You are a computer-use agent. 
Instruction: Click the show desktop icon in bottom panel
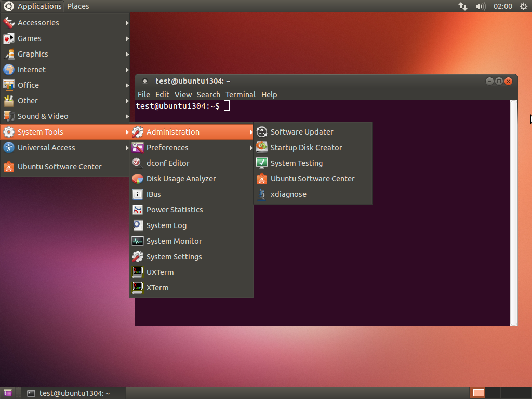pyautogui.click(x=8, y=393)
